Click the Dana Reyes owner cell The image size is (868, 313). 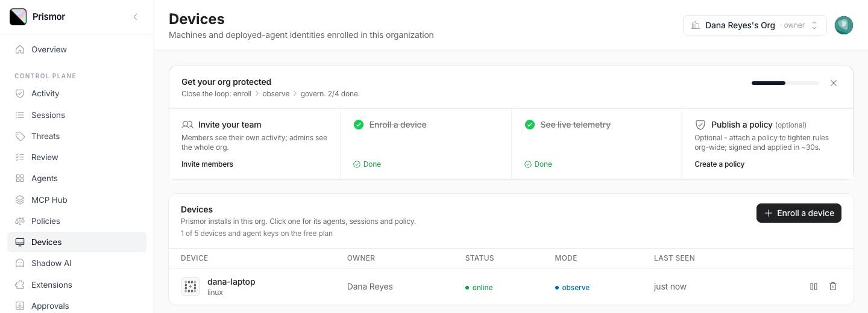[370, 287]
